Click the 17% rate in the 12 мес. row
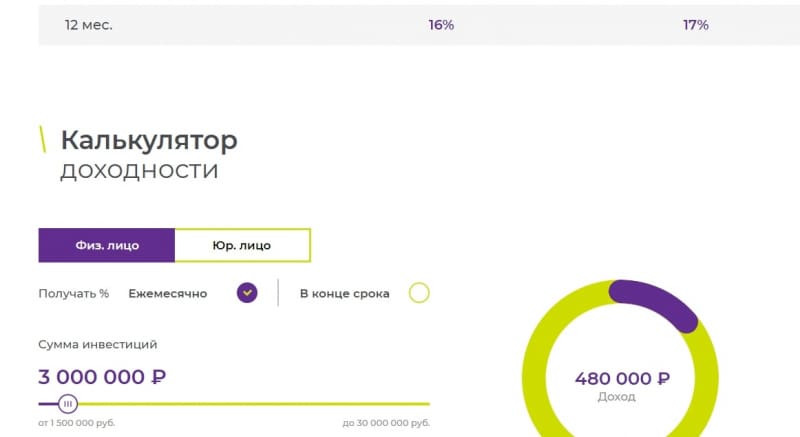800x437 pixels. [x=696, y=25]
